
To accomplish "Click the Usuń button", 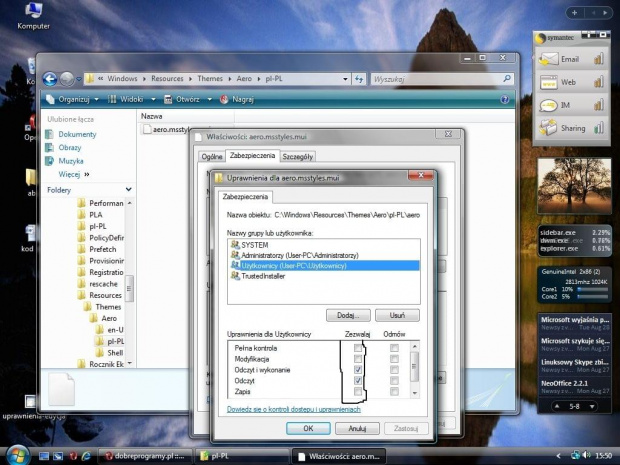I will point(397,315).
